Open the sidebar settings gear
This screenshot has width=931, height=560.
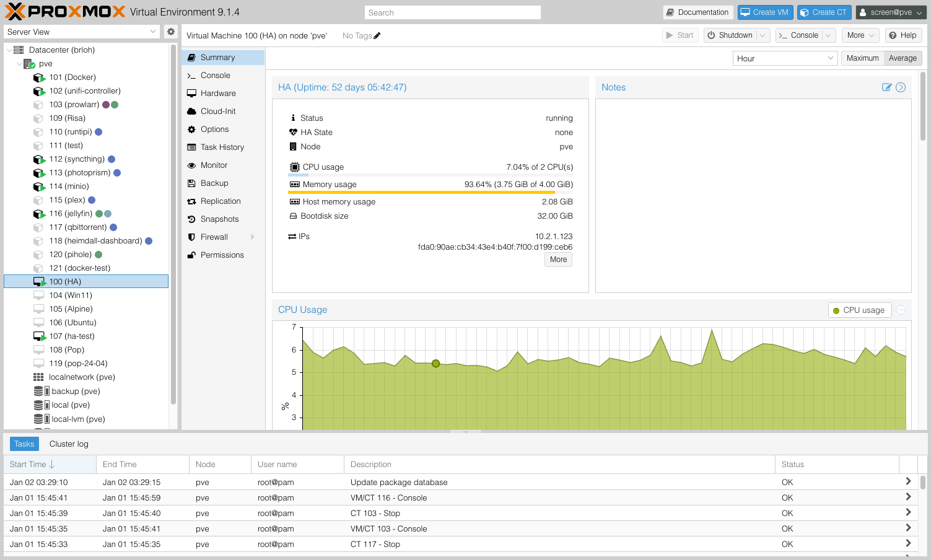[171, 32]
